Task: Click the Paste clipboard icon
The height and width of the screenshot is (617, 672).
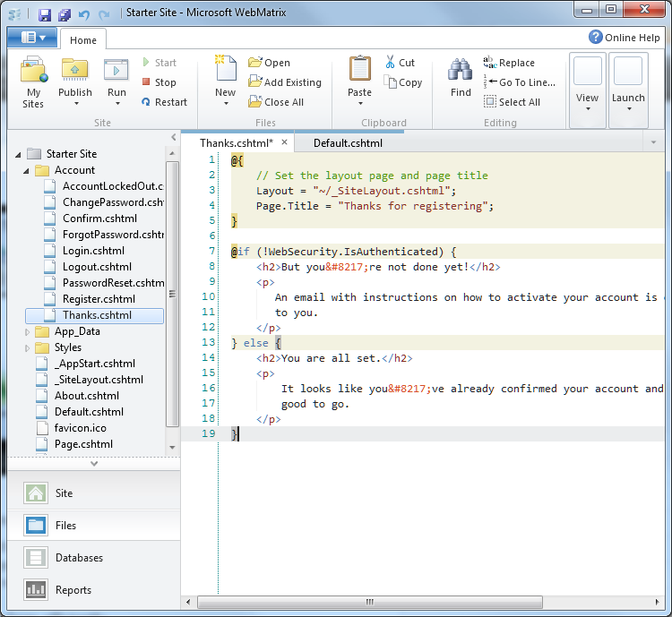Action: 359,69
